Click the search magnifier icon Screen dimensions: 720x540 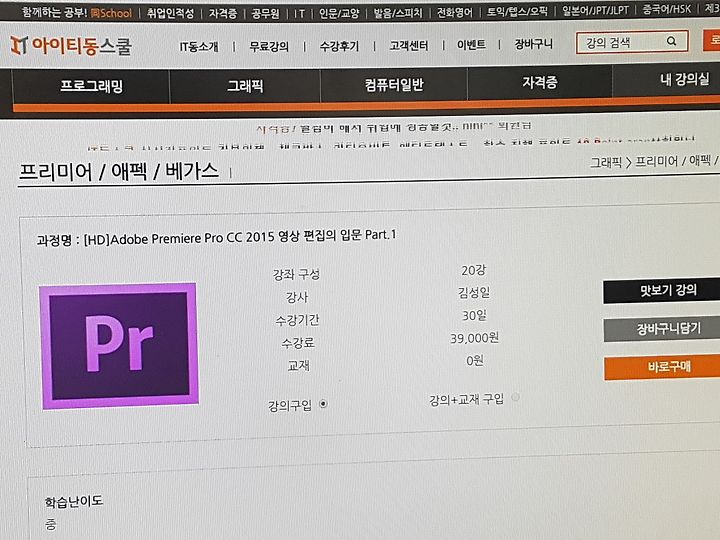coord(671,41)
